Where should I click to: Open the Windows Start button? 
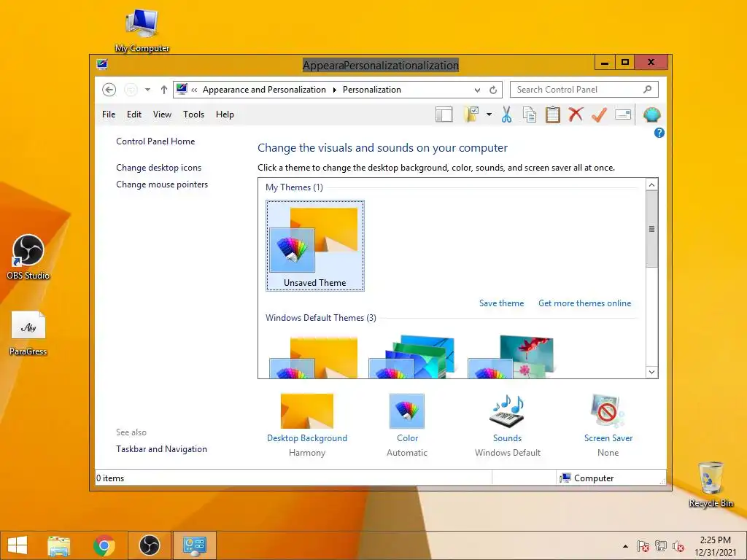tap(18, 545)
